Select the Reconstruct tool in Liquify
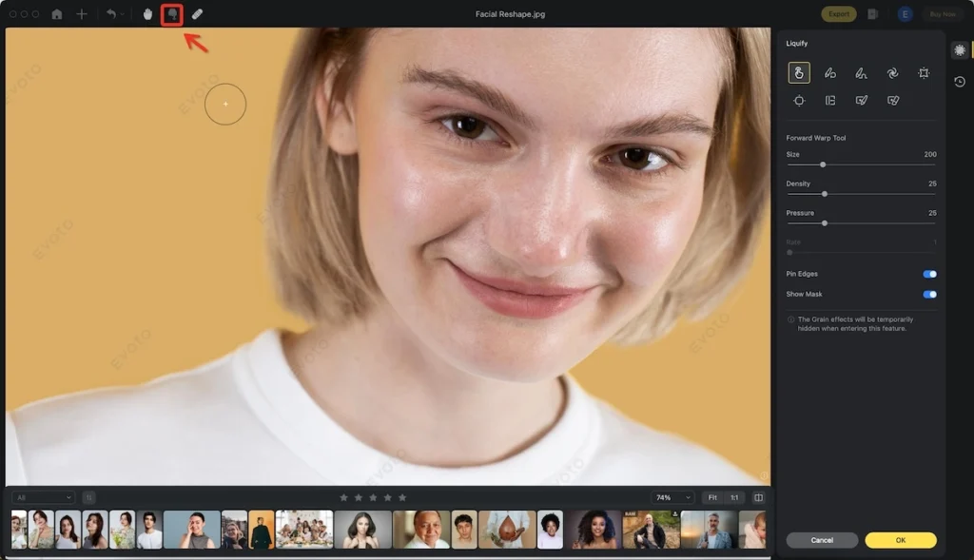The width and height of the screenshot is (974, 560). [829, 73]
